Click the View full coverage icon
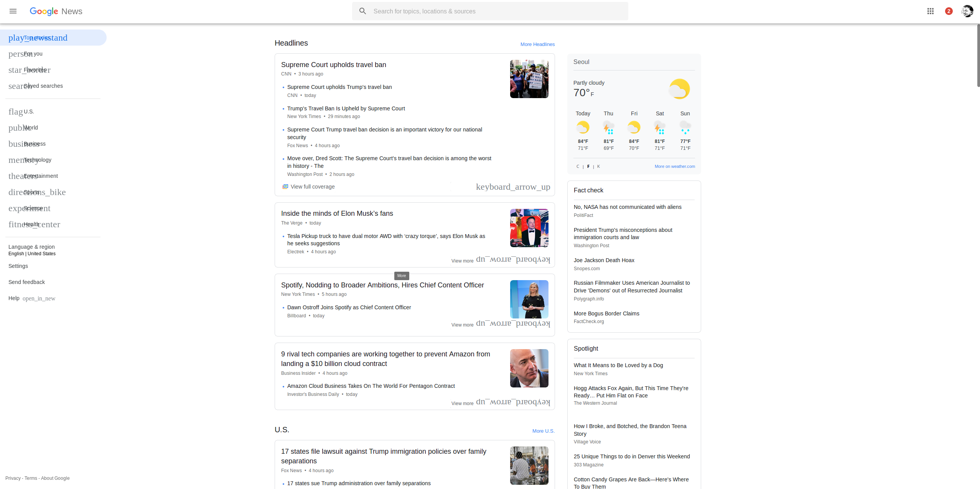The width and height of the screenshot is (980, 489). [285, 187]
